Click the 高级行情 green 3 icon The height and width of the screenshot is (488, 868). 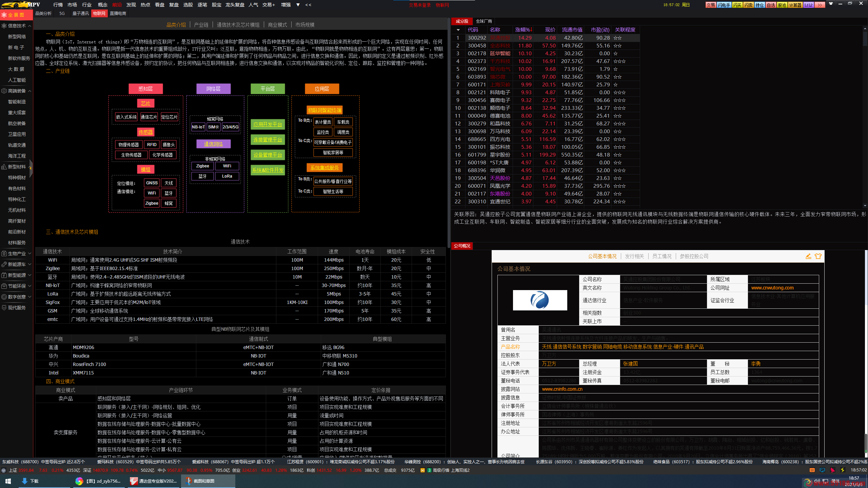(429, 470)
